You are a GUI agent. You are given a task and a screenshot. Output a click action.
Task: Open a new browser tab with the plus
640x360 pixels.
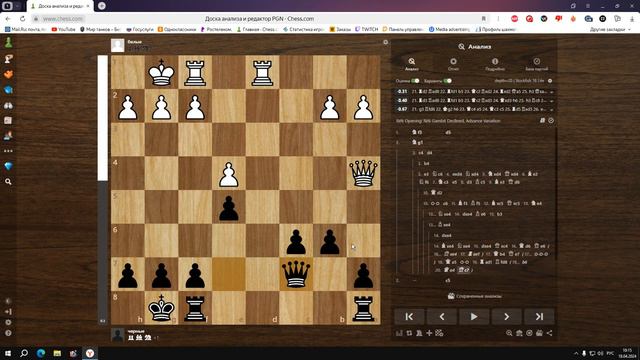[x=102, y=6]
